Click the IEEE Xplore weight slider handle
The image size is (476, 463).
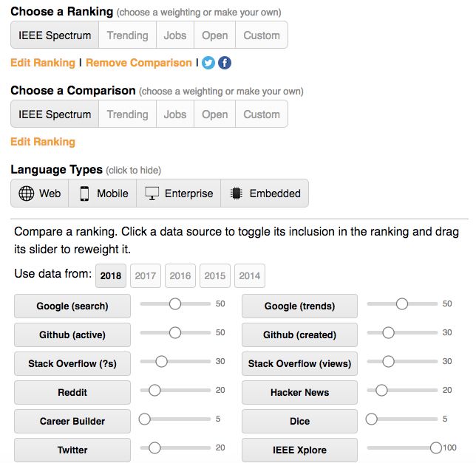pyautogui.click(x=436, y=447)
